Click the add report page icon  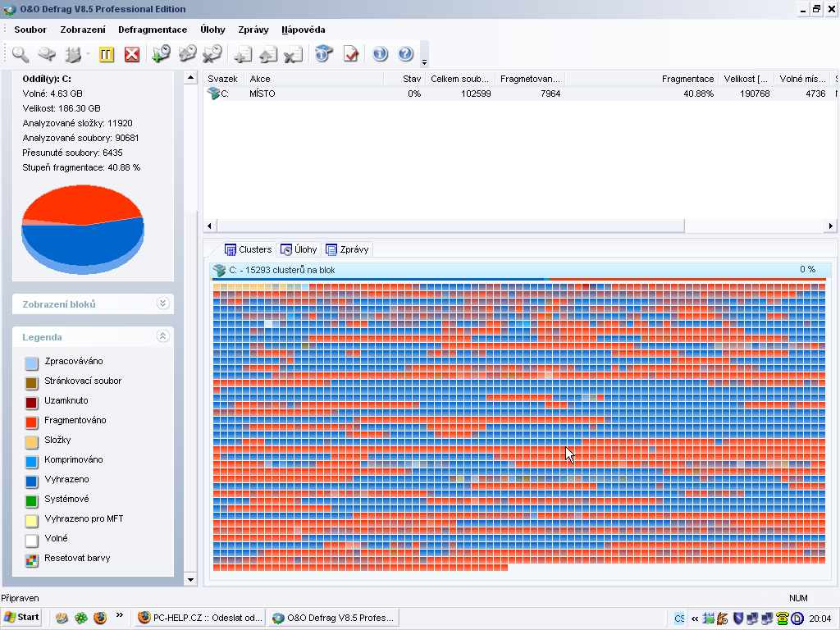click(x=242, y=55)
